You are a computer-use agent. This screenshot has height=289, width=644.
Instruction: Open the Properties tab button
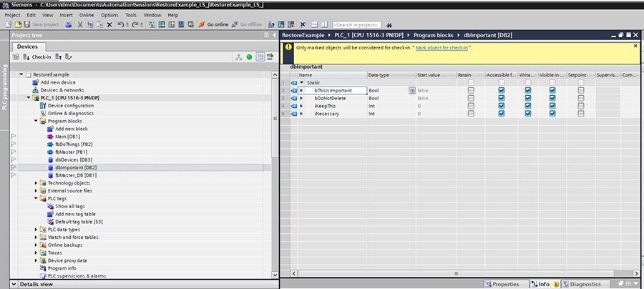click(505, 284)
